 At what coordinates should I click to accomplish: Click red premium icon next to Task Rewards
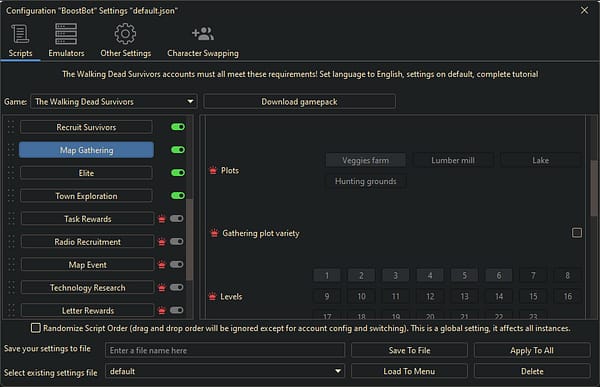(x=162, y=219)
